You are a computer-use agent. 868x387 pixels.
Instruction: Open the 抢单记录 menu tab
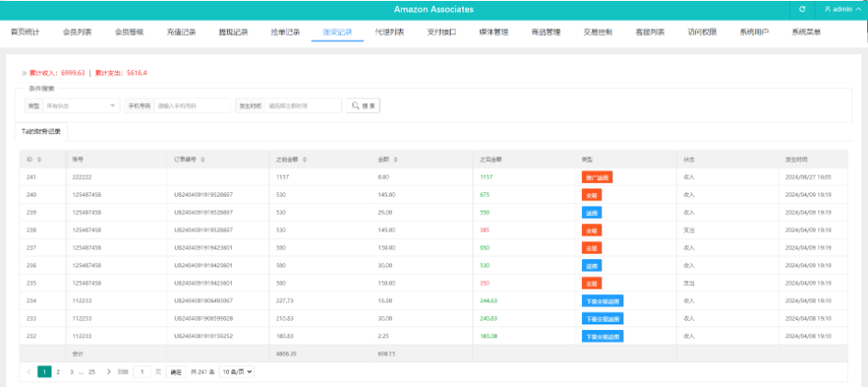(285, 32)
